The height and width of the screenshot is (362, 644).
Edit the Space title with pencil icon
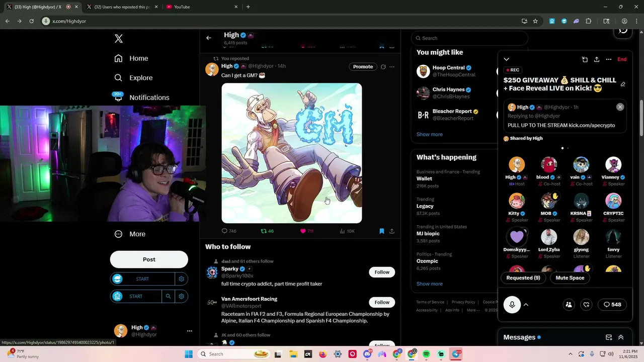623,84
